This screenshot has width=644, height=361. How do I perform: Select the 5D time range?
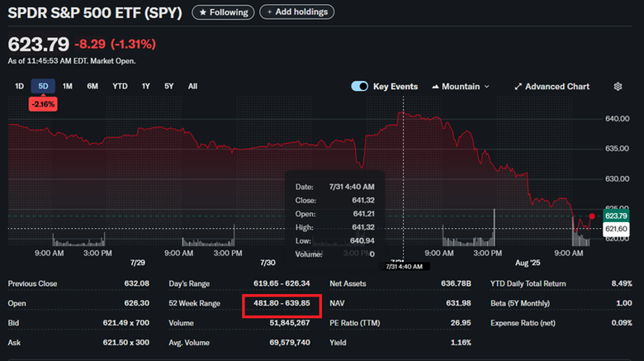(x=43, y=87)
